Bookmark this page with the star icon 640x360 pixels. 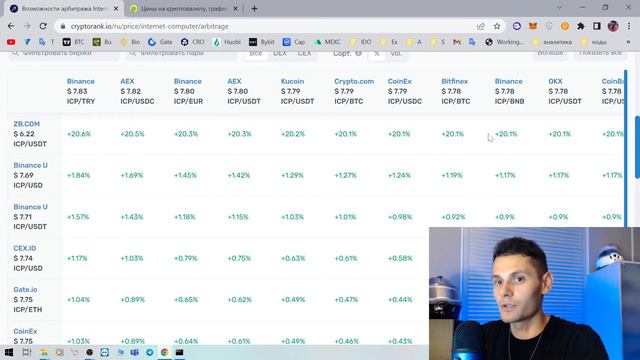[497, 26]
